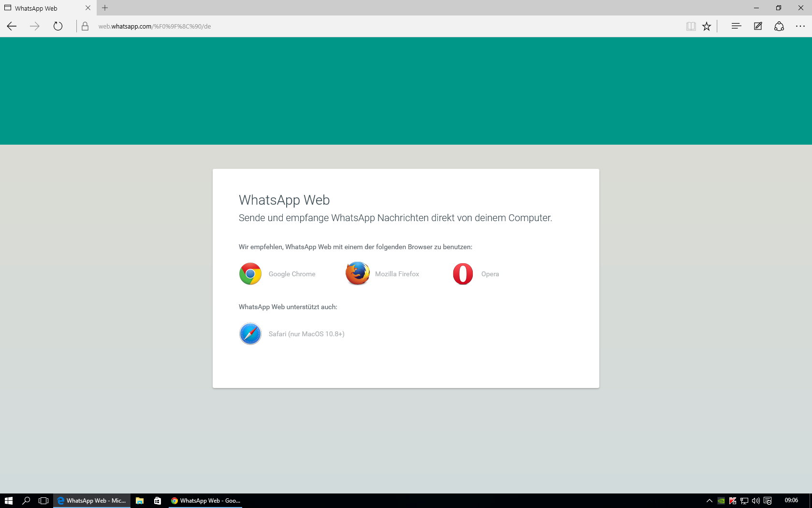
Task: Open the Share icon in toolbar
Action: coord(779,26)
